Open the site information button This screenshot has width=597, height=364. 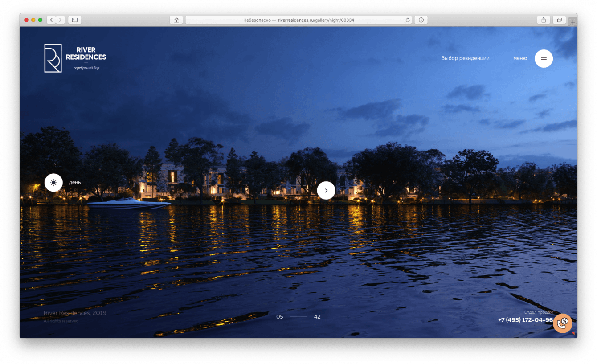pyautogui.click(x=421, y=20)
